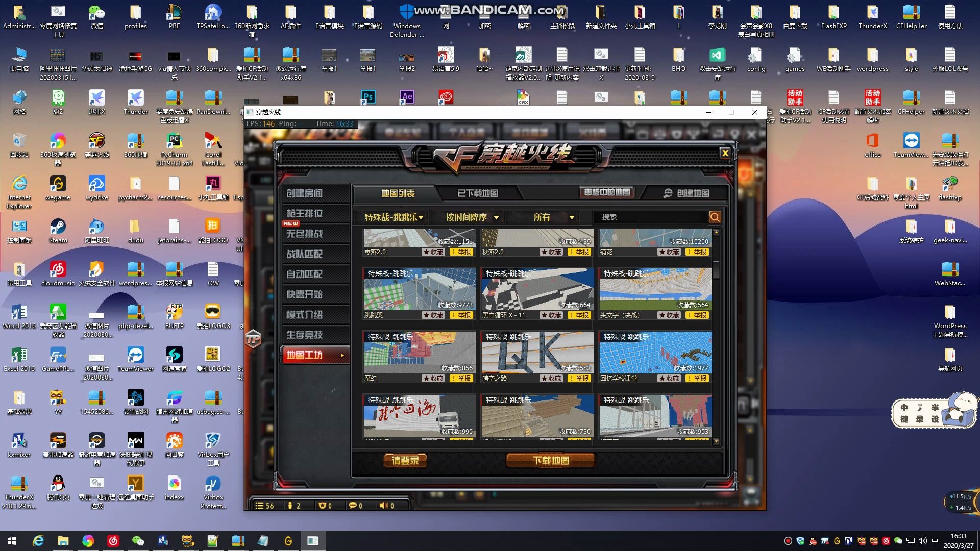Click WeChat icon in the Windows taskbar
This screenshot has height=551, width=980.
click(x=138, y=541)
